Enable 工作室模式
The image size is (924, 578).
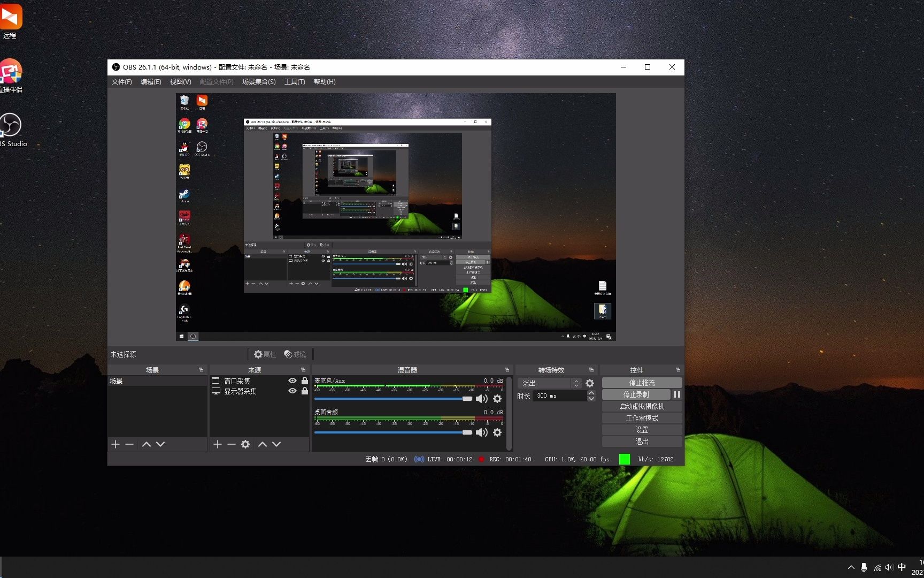click(642, 418)
